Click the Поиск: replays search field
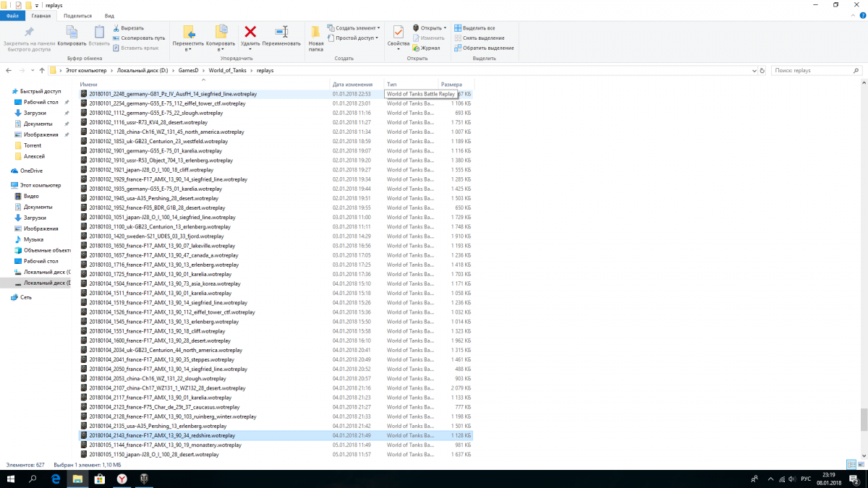The height and width of the screenshot is (488, 868). (x=810, y=71)
